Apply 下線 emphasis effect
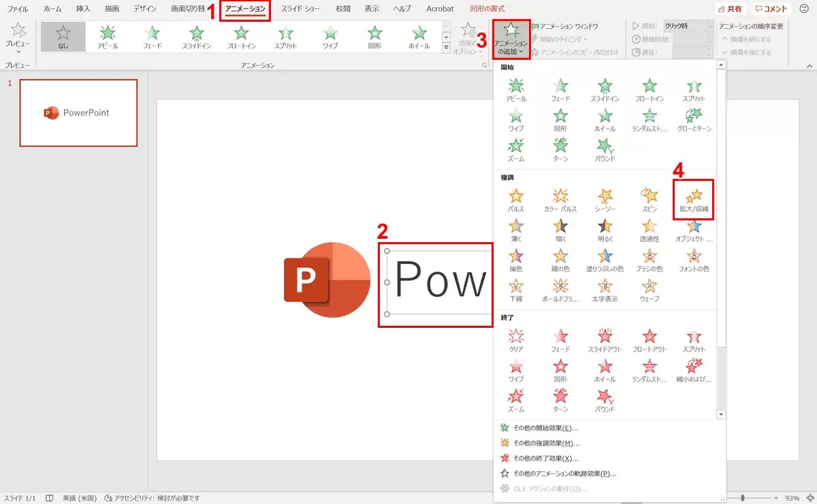The width and height of the screenshot is (817, 504). coord(516,290)
